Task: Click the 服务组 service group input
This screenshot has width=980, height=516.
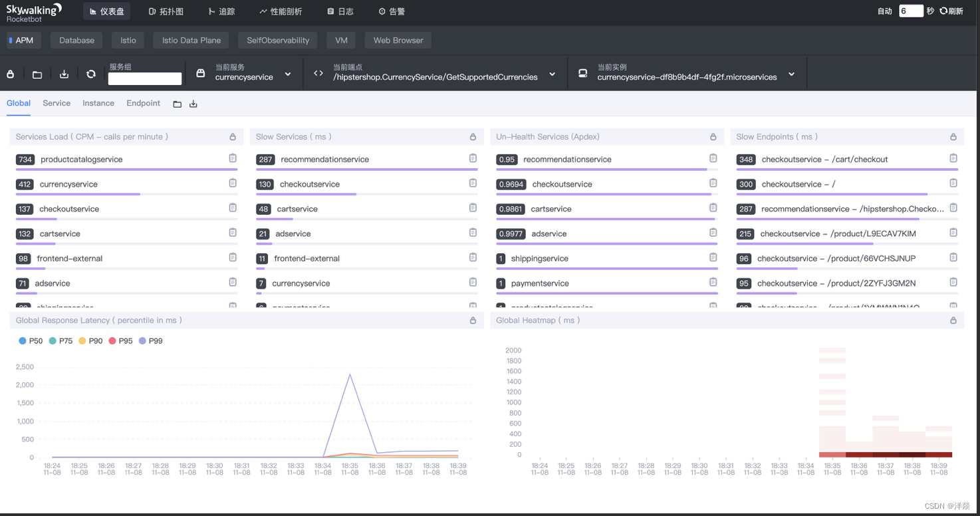Action: (x=145, y=78)
